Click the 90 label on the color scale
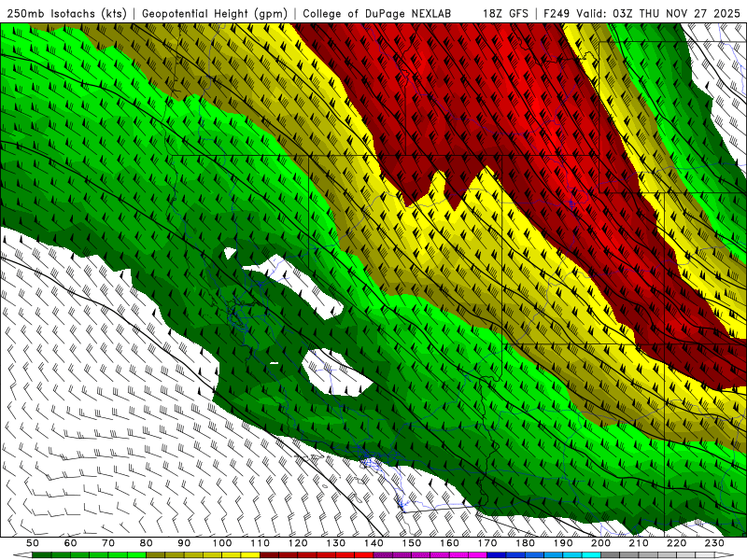The width and height of the screenshot is (747, 560). coord(184,543)
